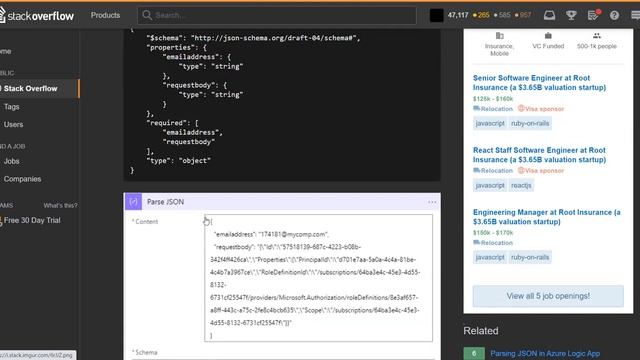640x360 pixels.
Task: Click inside the Parse JSON Content box
Action: click(318, 278)
